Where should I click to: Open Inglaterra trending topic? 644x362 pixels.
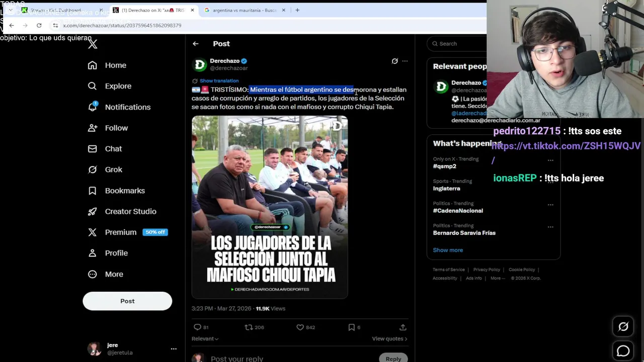pyautogui.click(x=446, y=189)
